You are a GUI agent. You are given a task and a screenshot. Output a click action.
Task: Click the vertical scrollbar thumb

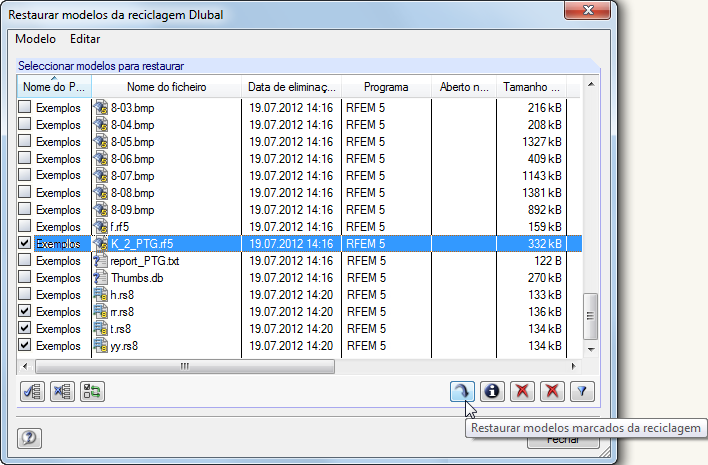[x=591, y=316]
